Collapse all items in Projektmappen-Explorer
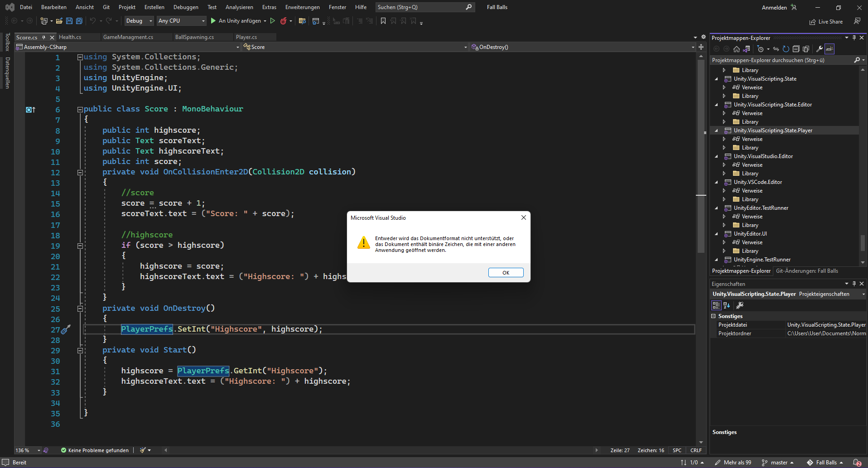The width and height of the screenshot is (868, 468). (796, 49)
